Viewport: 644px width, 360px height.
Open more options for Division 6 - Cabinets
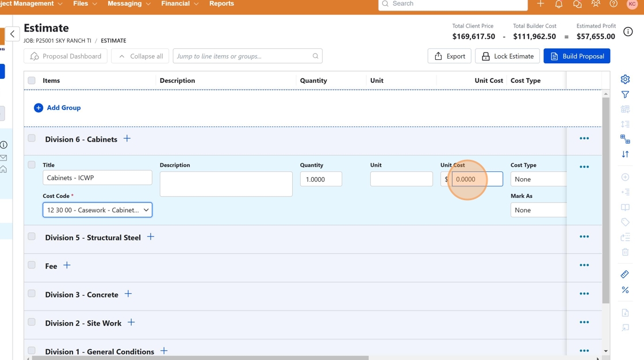(584, 139)
